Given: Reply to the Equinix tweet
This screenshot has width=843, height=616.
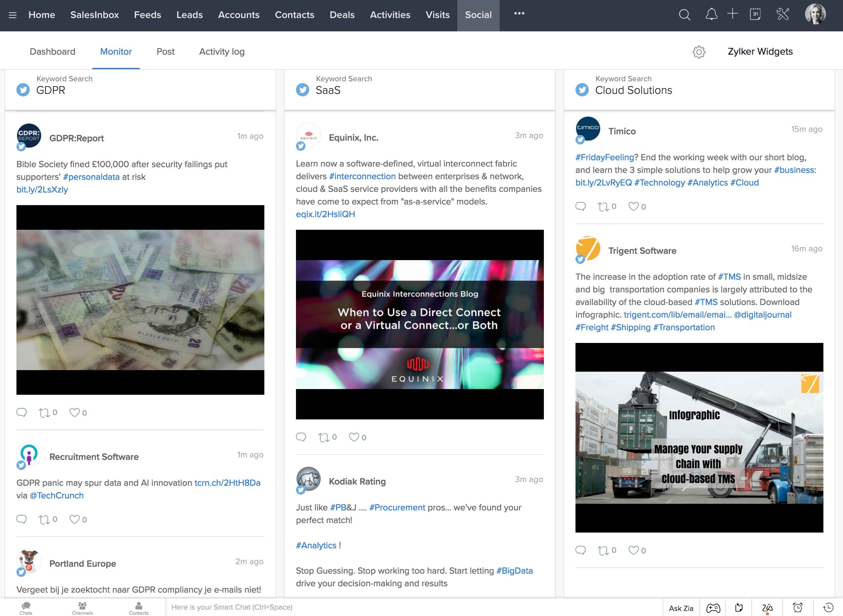Looking at the screenshot, I should click(301, 437).
